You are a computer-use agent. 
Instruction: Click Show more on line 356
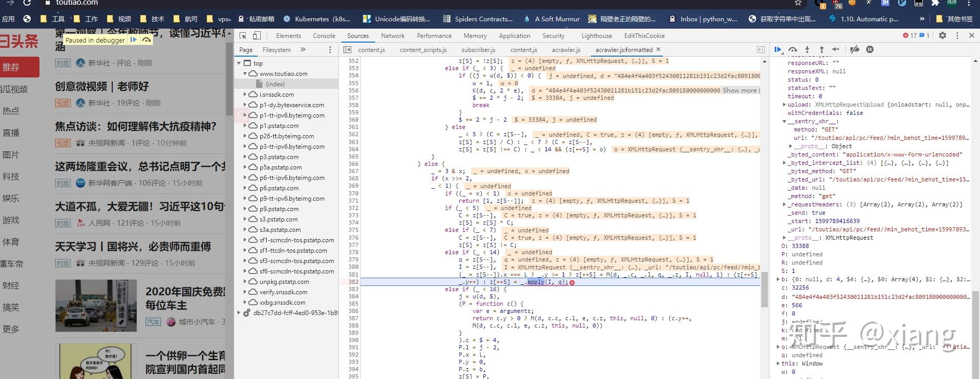pos(740,90)
